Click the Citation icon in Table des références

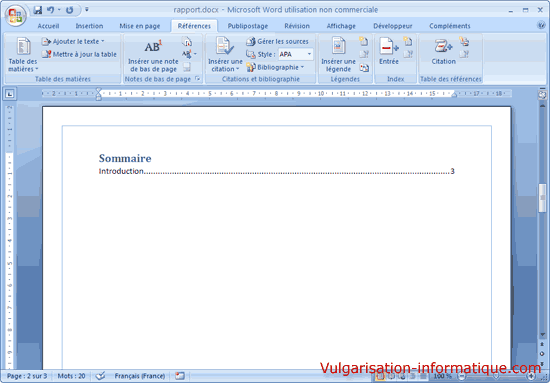coord(443,46)
